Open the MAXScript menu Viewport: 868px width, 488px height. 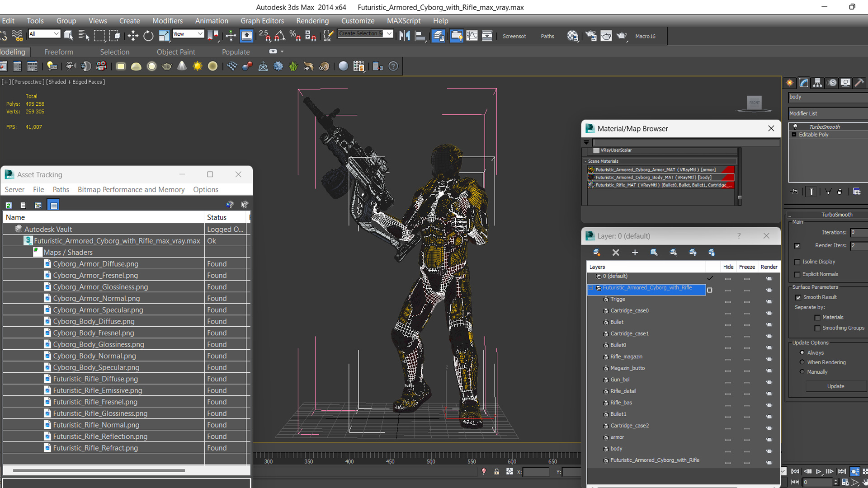[404, 21]
